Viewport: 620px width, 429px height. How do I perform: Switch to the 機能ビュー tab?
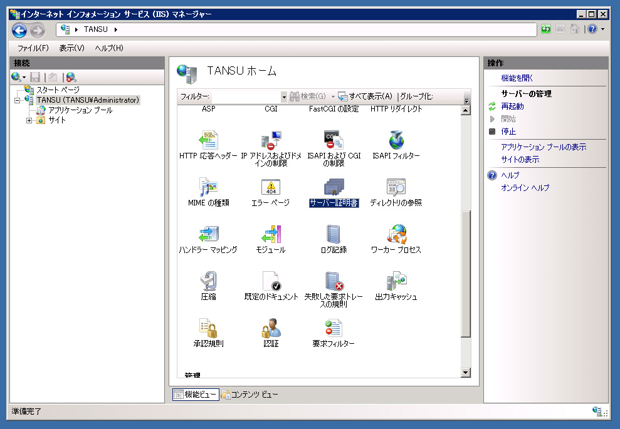[196, 394]
